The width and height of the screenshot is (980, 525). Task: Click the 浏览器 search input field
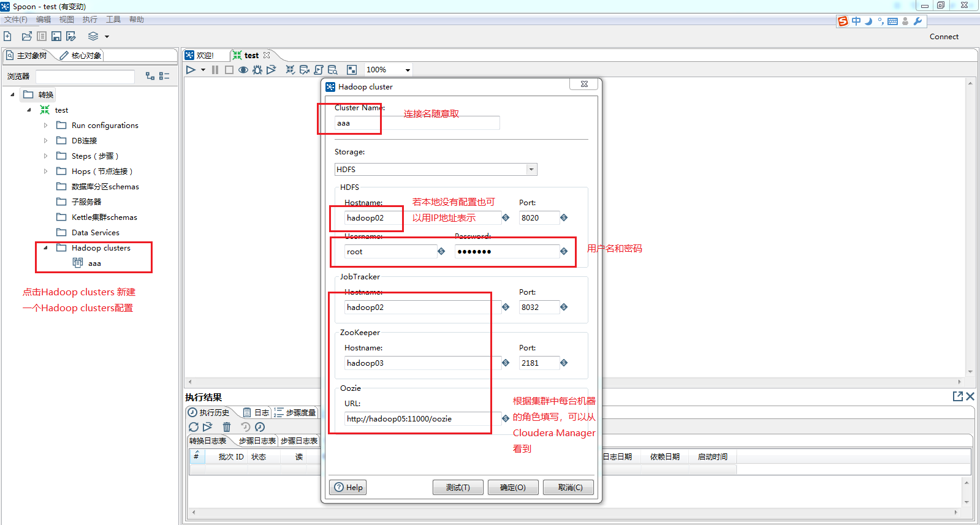pos(85,77)
